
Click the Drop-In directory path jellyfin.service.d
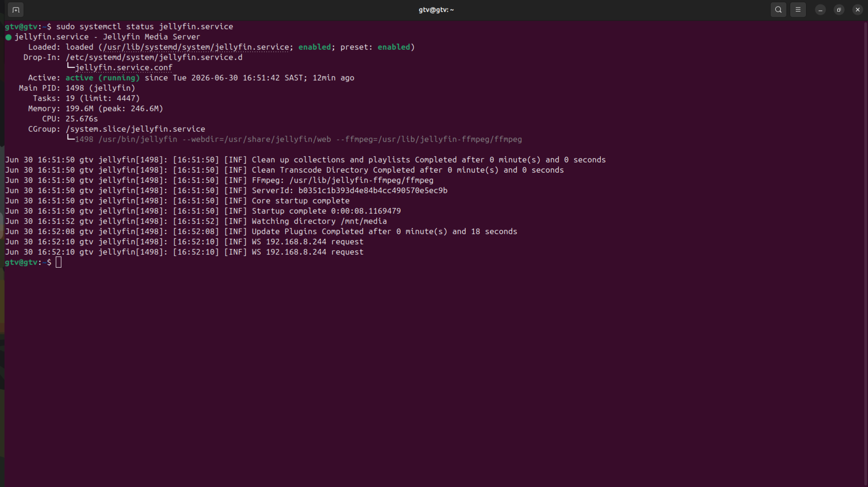click(154, 57)
